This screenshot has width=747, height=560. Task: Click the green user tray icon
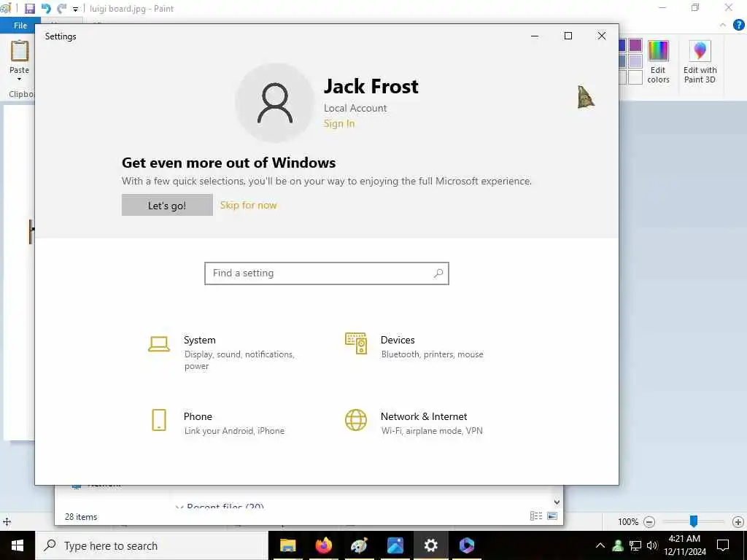tap(618, 545)
